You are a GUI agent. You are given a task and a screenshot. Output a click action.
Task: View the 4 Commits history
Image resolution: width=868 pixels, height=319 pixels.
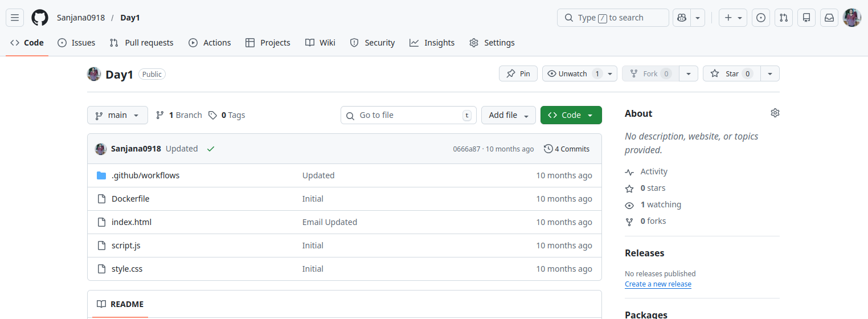point(567,149)
